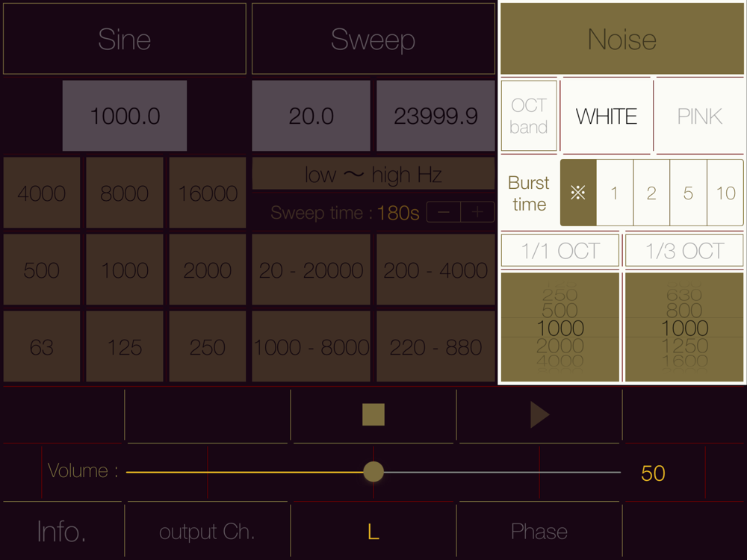This screenshot has width=747, height=560.
Task: Switch output channel with the L button
Action: click(373, 531)
